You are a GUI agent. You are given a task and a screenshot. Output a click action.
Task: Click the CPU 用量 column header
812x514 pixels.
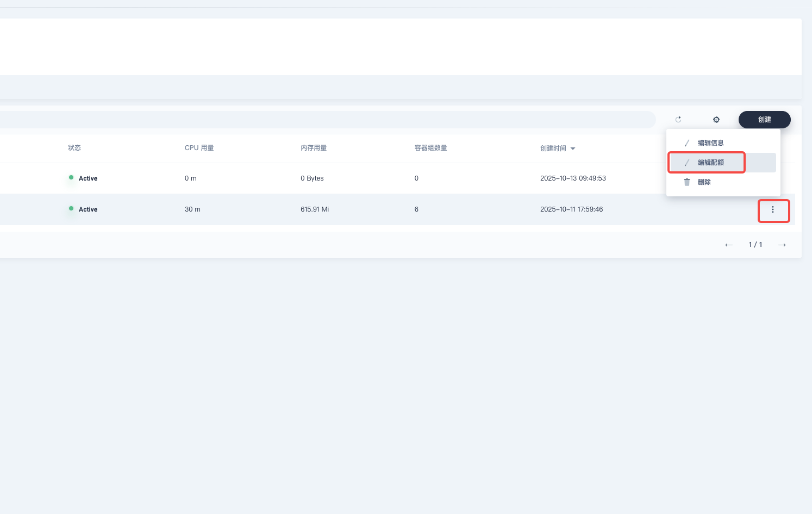pyautogui.click(x=199, y=148)
